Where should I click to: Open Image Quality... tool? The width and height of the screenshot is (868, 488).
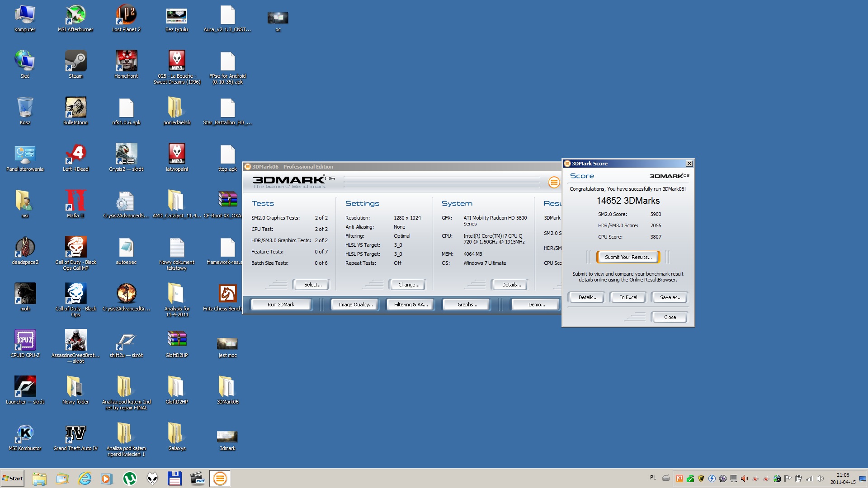click(356, 305)
